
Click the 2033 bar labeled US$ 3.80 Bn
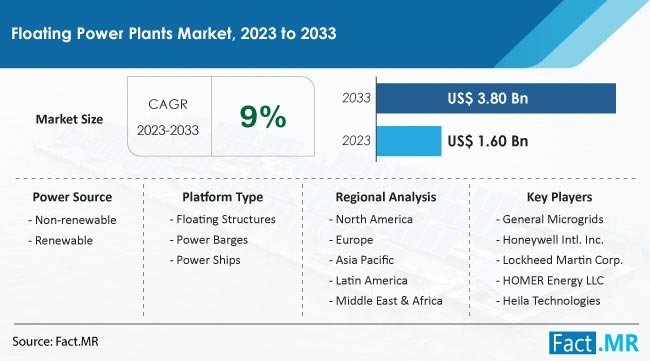(496, 98)
